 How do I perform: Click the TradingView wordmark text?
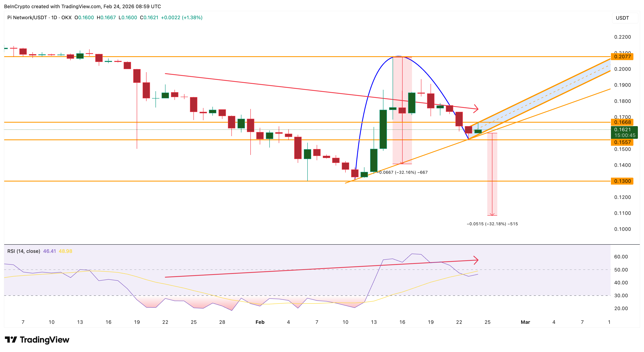tap(44, 340)
